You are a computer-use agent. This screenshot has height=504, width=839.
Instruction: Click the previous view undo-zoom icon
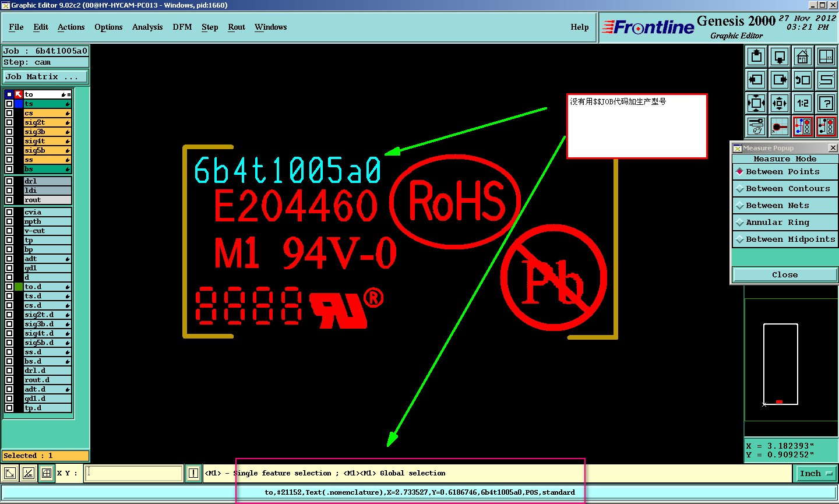tap(803, 80)
